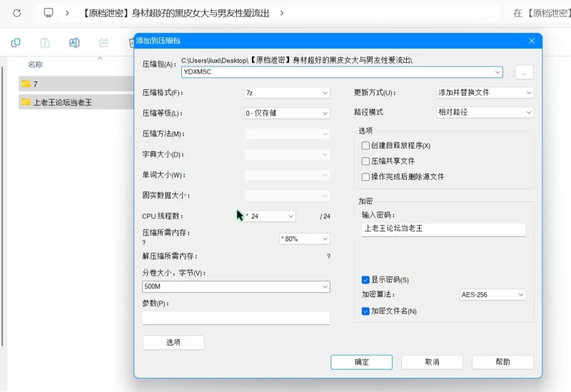Sort by 名称 column header
Viewport: 571px width, 392px height.
click(x=35, y=64)
